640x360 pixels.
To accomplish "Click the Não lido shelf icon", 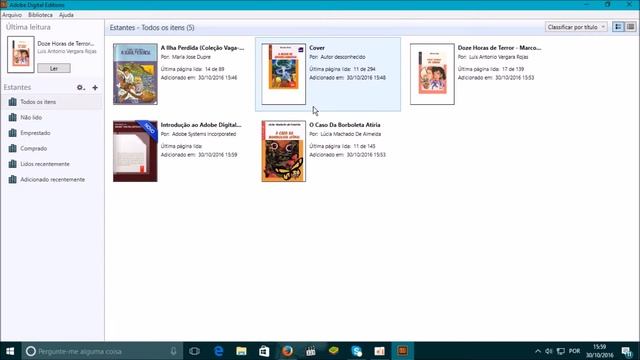I will [13, 117].
